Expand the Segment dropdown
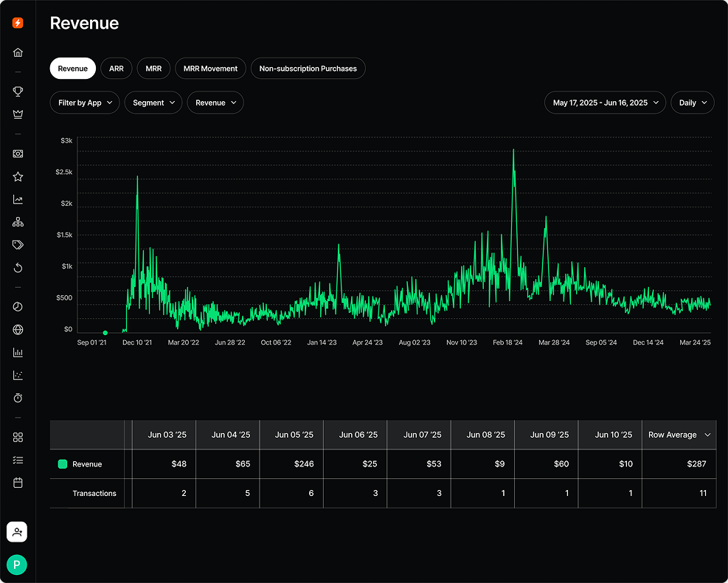The height and width of the screenshot is (583, 728). click(153, 103)
